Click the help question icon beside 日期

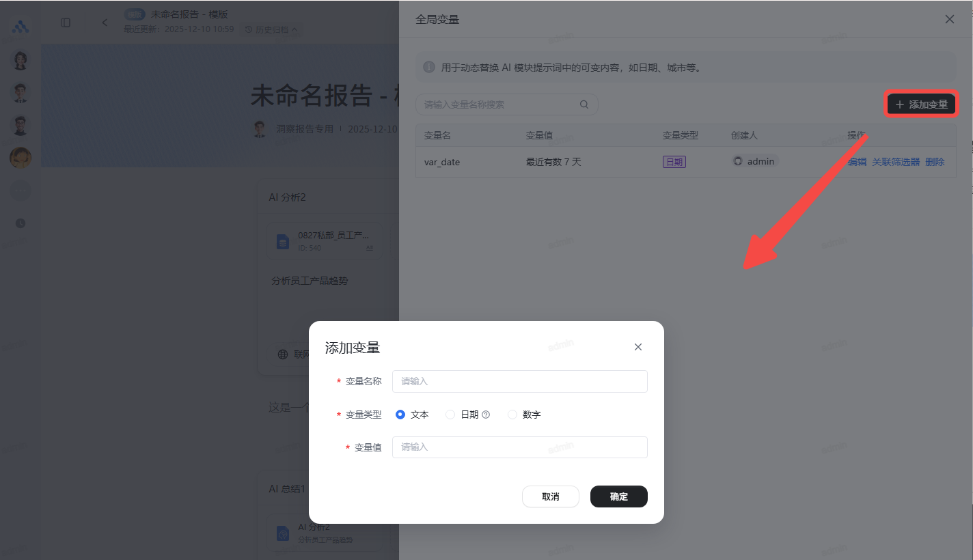(486, 415)
